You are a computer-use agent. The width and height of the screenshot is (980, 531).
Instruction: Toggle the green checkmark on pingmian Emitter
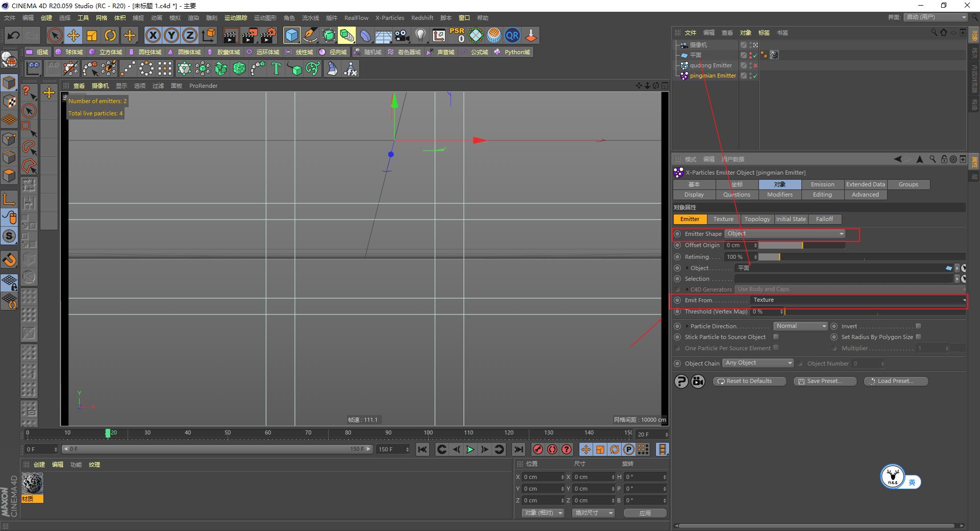click(x=754, y=76)
